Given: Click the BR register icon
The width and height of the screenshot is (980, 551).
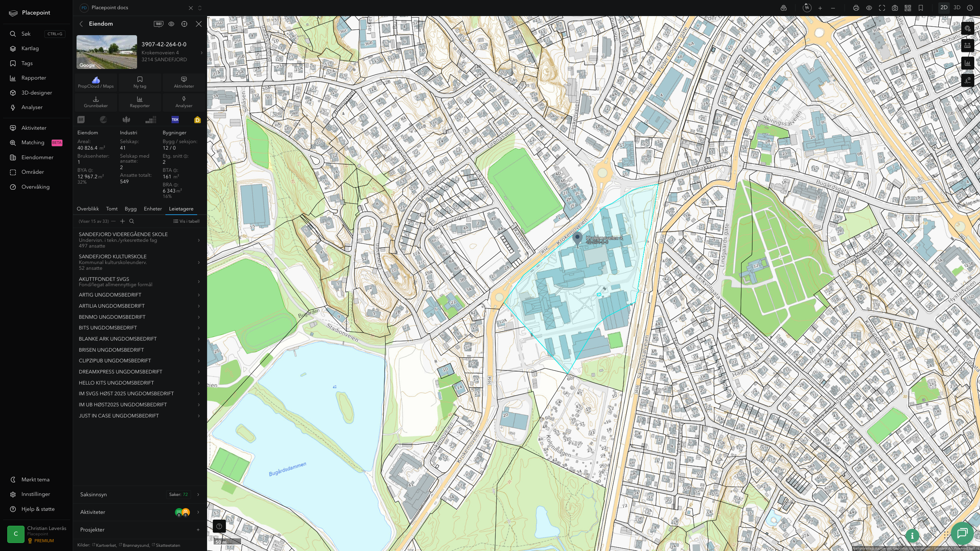Looking at the screenshot, I should tap(81, 120).
